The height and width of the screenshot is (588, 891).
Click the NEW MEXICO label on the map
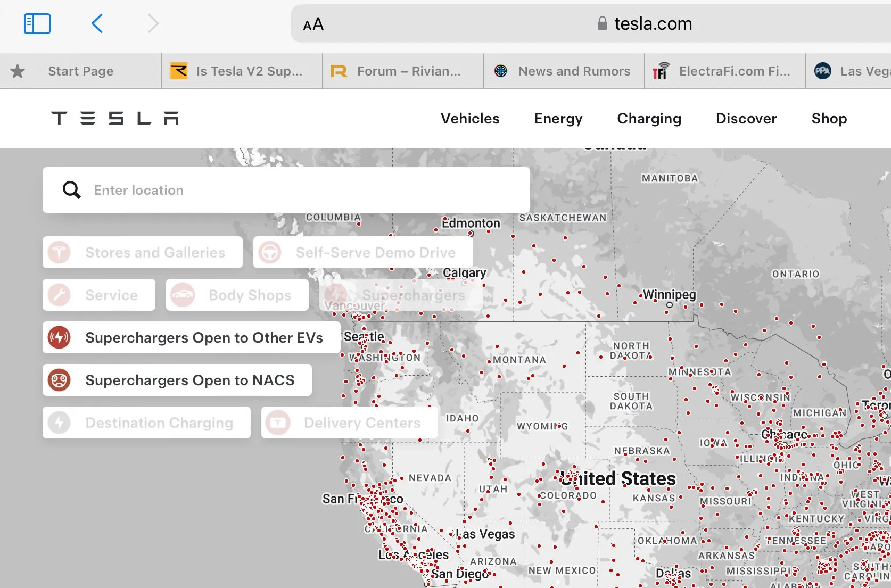pos(562,570)
